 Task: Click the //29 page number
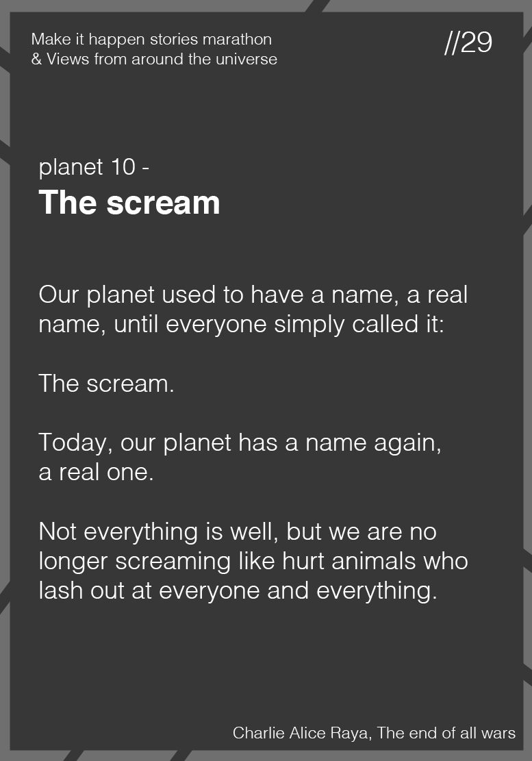pyautogui.click(x=468, y=42)
